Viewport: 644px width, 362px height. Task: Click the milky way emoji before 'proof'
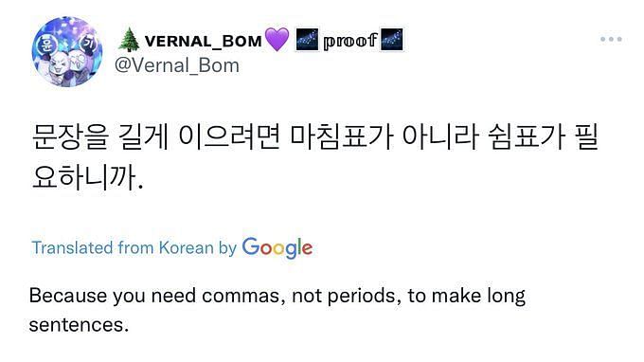click(x=307, y=40)
